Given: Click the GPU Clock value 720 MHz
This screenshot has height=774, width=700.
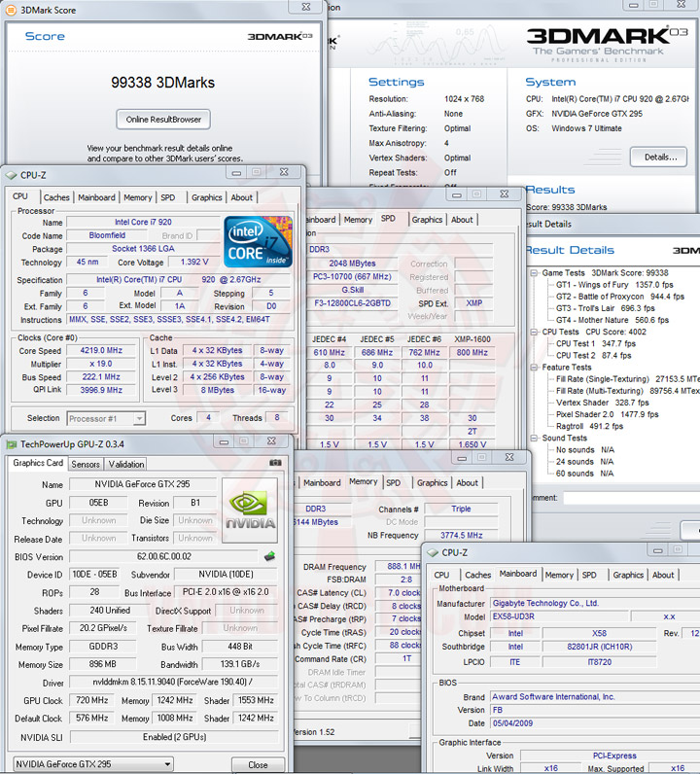Looking at the screenshot, I should [91, 700].
